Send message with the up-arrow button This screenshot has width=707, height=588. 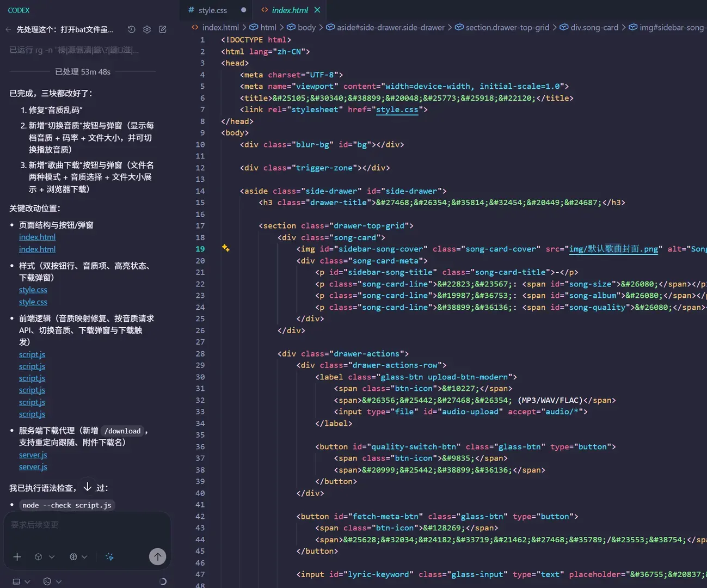click(157, 556)
